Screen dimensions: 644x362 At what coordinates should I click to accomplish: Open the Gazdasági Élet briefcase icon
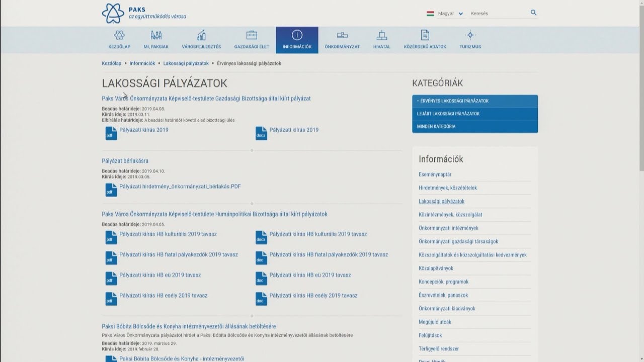pyautogui.click(x=252, y=36)
